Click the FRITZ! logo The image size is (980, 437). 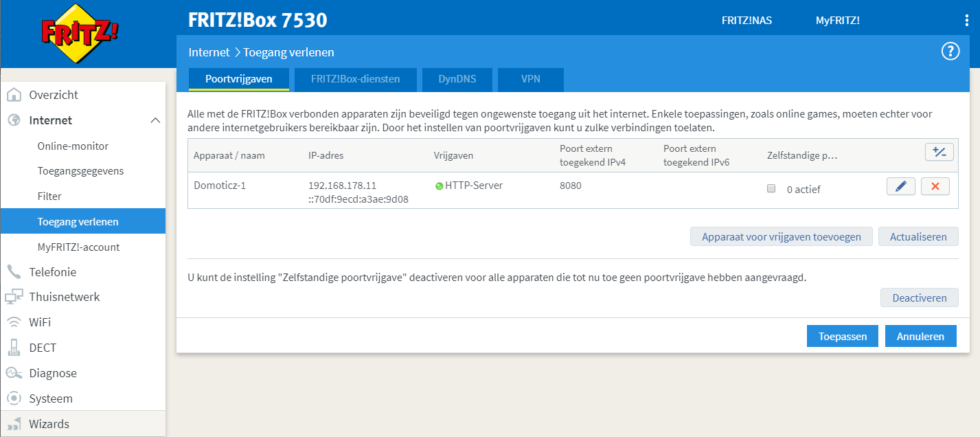(80, 32)
